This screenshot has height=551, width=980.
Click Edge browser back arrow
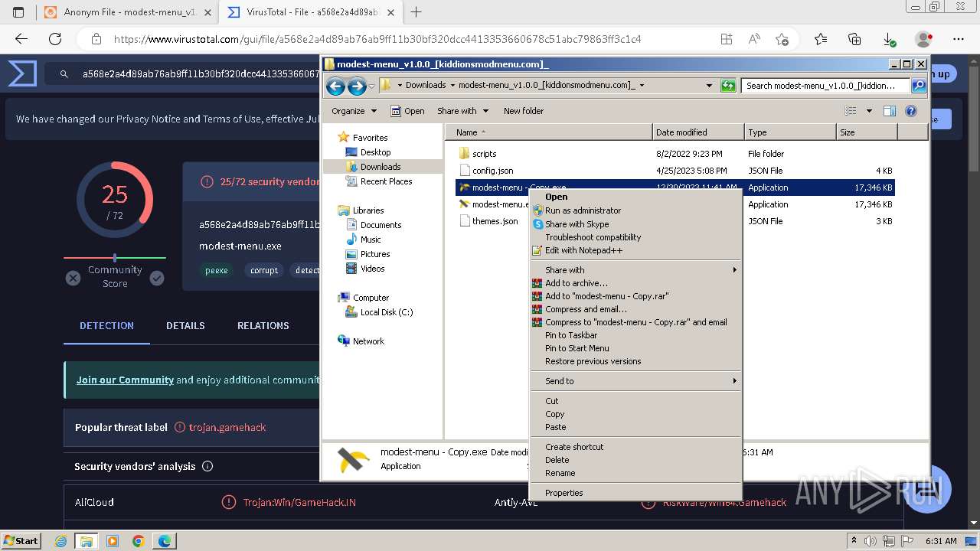coord(21,39)
